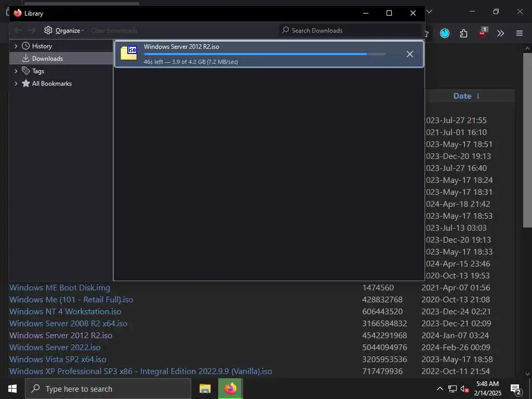532x399 pixels.
Task: Open Firefox hamburger application menu
Action: [x=520, y=33]
